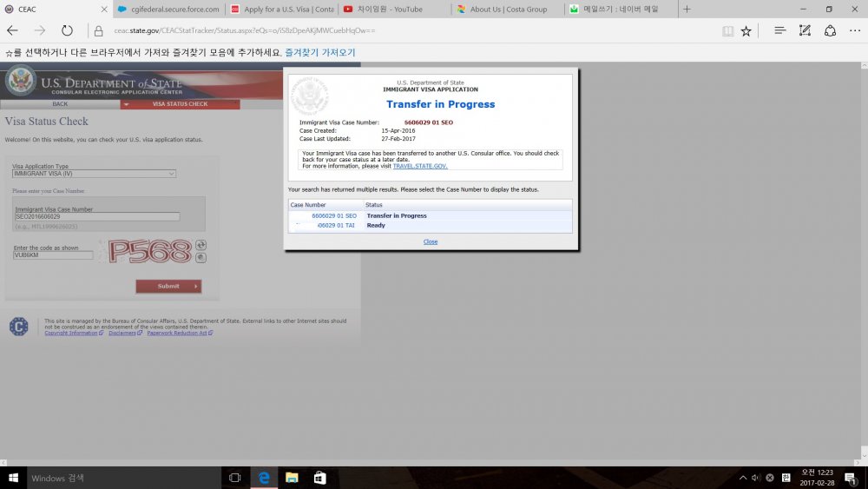
Task: Click the Transfer in Progress heading
Action: tap(441, 104)
